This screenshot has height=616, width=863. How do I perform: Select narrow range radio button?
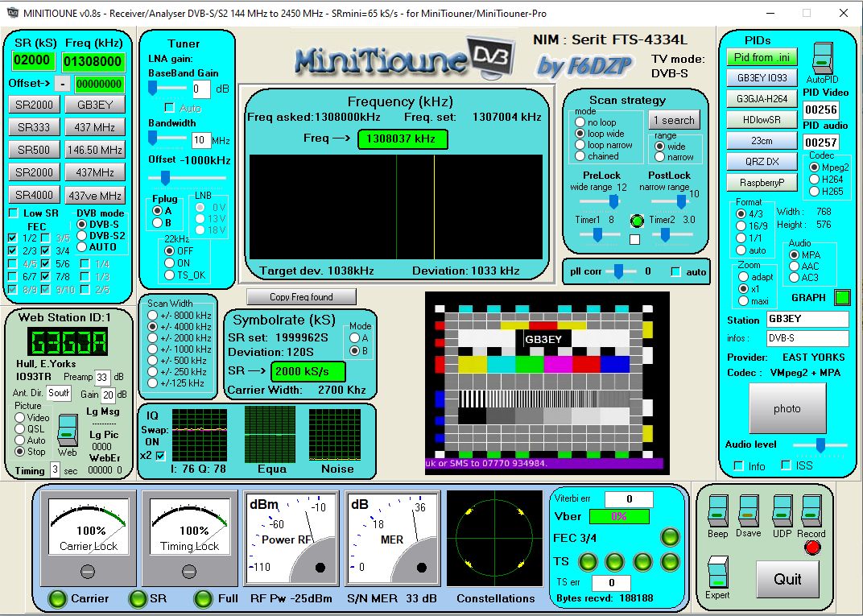pyautogui.click(x=660, y=157)
